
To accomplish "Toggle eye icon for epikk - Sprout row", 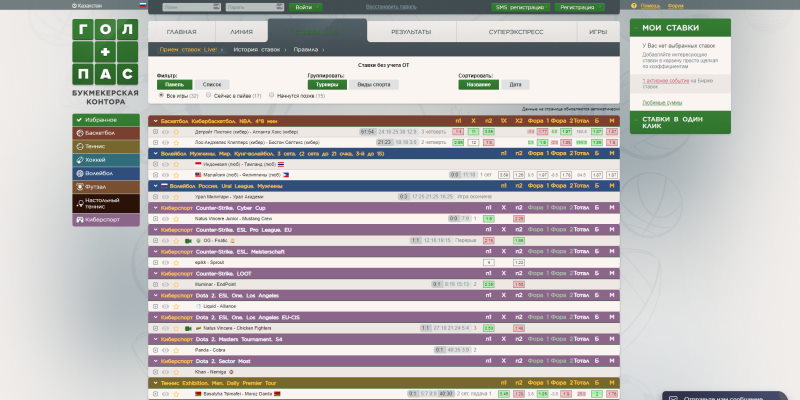I will click(165, 263).
